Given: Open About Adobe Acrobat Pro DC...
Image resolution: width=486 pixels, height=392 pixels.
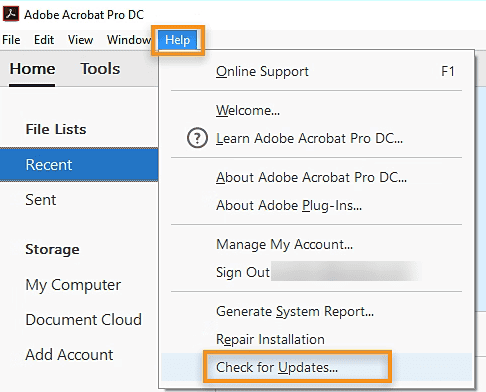Looking at the screenshot, I should pos(317,177).
